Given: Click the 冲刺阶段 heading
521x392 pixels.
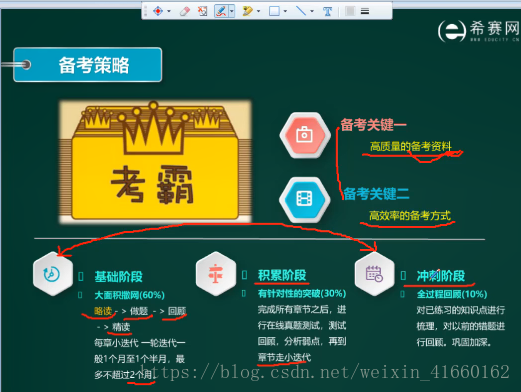Looking at the screenshot, I should (x=441, y=276).
